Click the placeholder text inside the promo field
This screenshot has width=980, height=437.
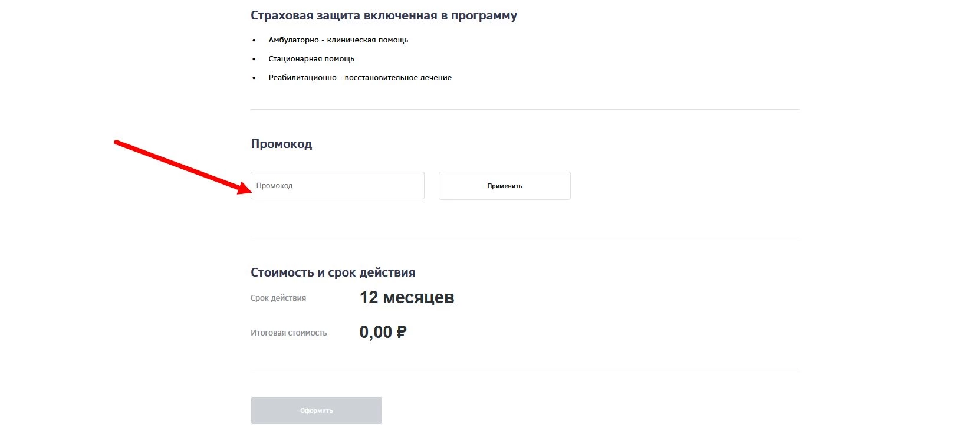[x=274, y=185]
